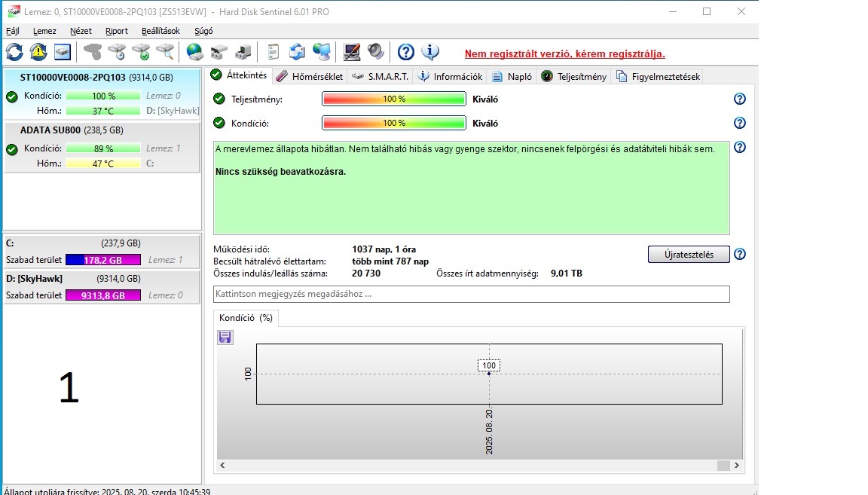Image resolution: width=868 pixels, height=495 pixels.
Task: Click the notepad report toolbar icon
Action: click(273, 52)
